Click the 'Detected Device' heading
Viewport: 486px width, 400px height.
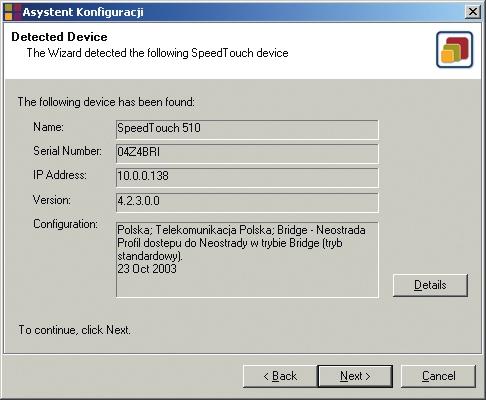59,37
